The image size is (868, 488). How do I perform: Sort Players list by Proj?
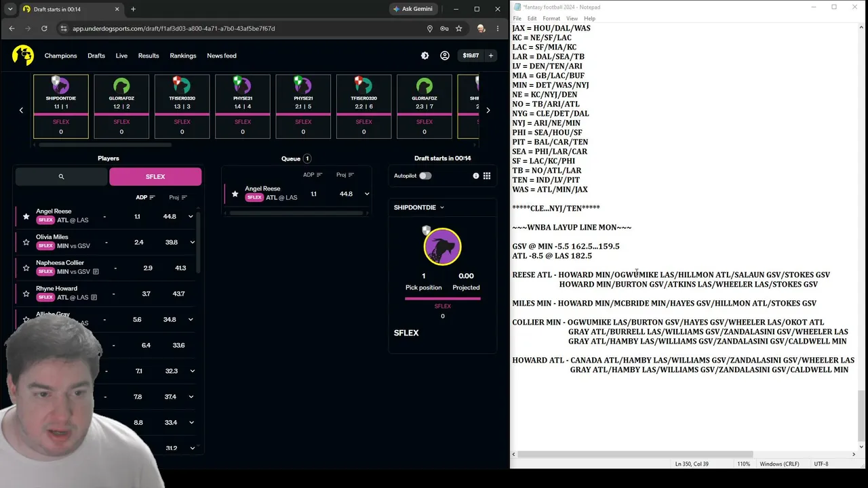tap(178, 197)
